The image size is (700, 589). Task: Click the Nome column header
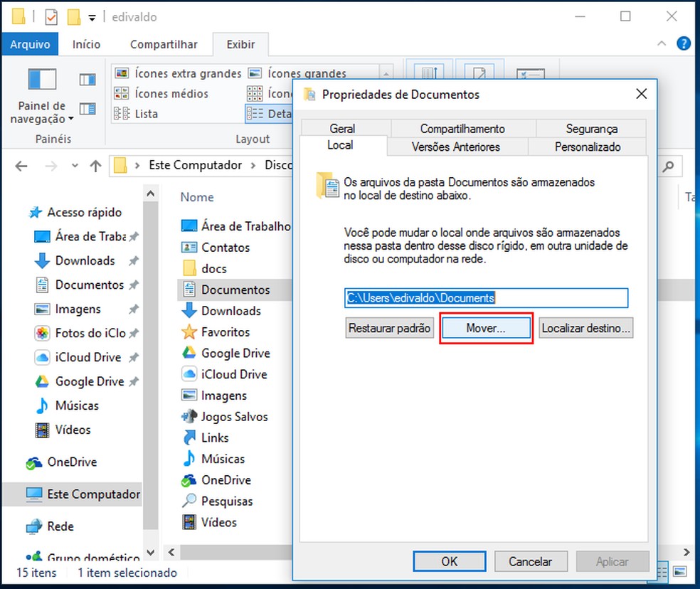(x=197, y=197)
